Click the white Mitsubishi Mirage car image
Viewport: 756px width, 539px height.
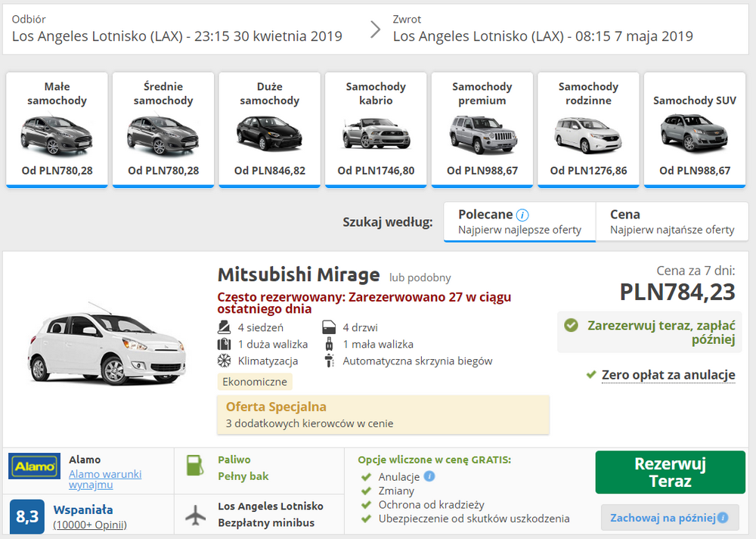107,343
